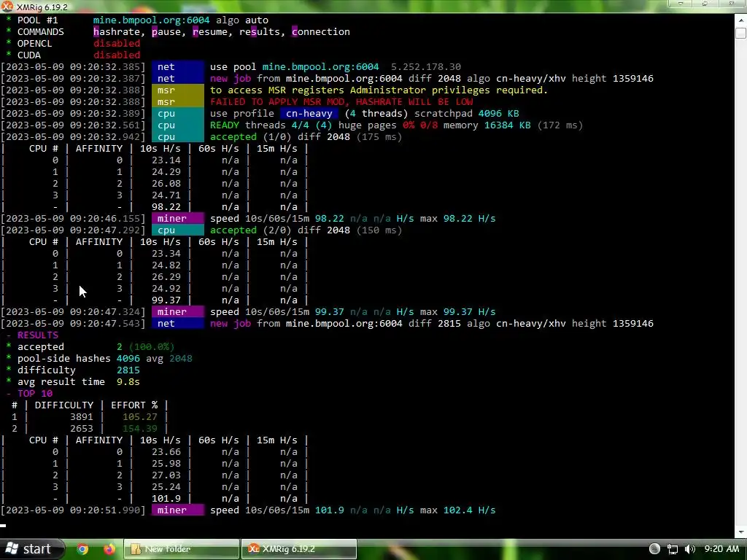This screenshot has width=747, height=560.
Task: Select the XMRig 6.19.2 taskbar button
Action: (299, 549)
